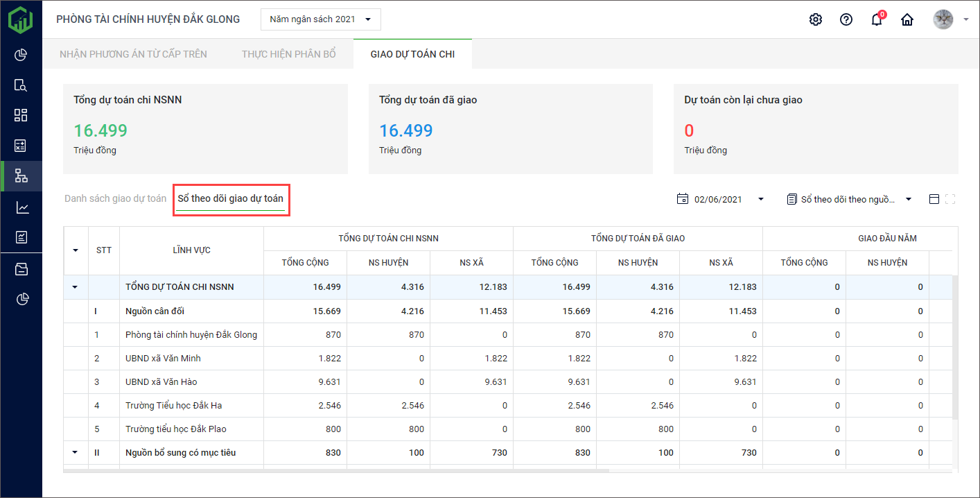Screen dimensions: 980x498
Task: Open the line chart sidebar icon
Action: click(x=21, y=207)
